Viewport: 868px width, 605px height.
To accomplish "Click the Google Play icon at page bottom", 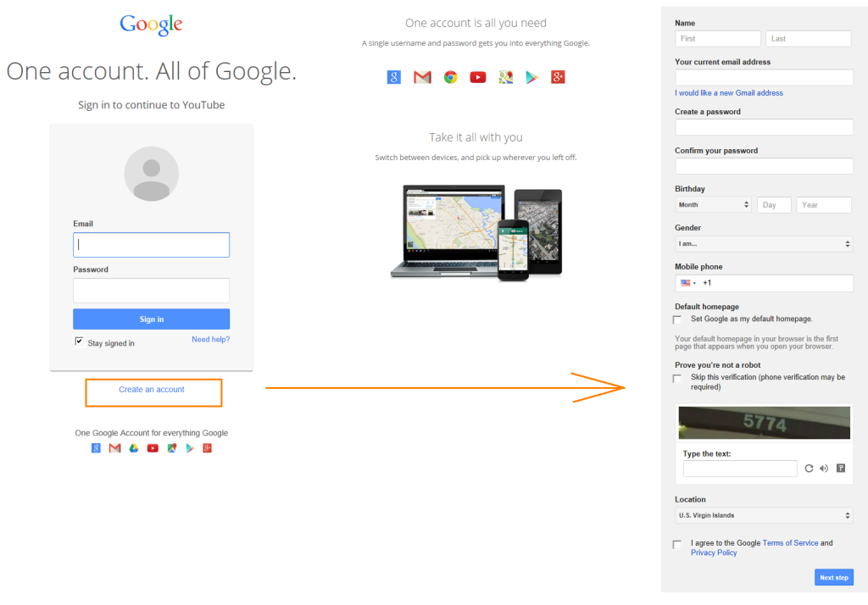I will [x=190, y=448].
